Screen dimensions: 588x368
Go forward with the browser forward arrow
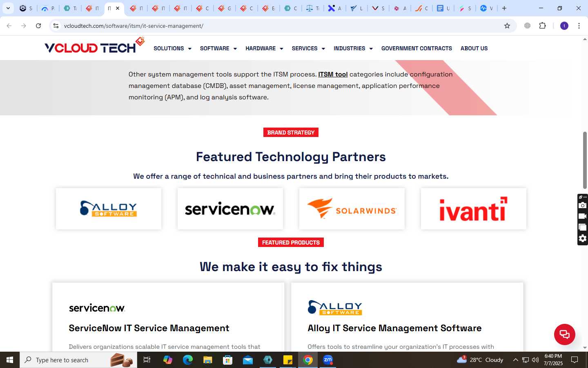[24, 26]
